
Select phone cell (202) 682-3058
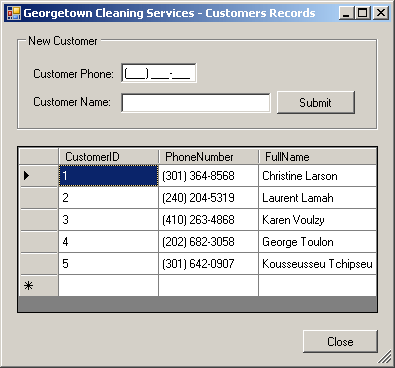coord(208,242)
